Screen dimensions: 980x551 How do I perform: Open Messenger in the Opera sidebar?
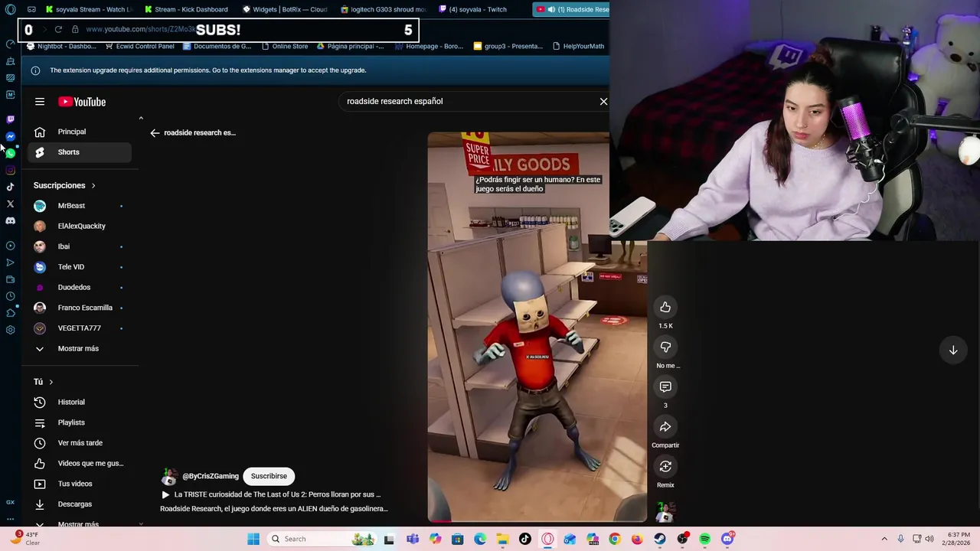coord(10,136)
